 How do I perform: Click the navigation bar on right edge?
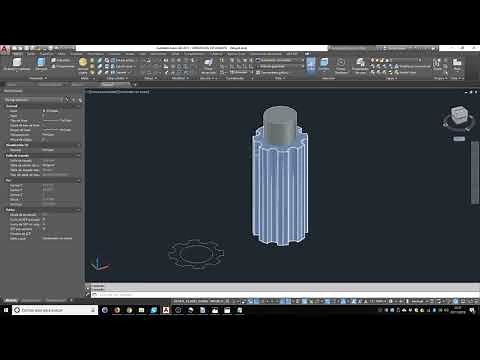(475, 172)
